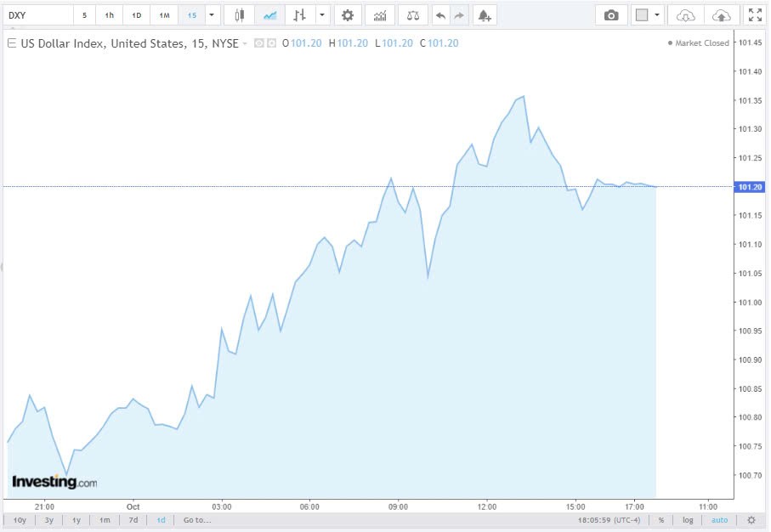Select the candlestick chart style icon
This screenshot has width=771, height=532.
239,14
